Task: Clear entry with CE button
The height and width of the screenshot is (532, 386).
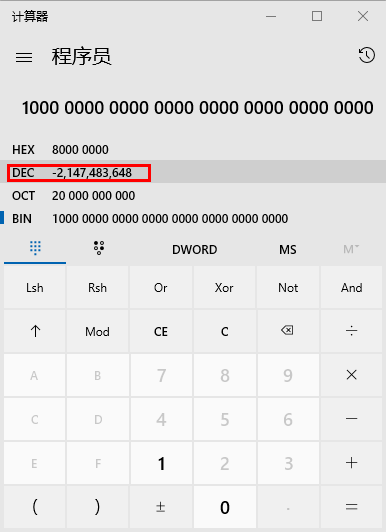Action: pos(161,331)
